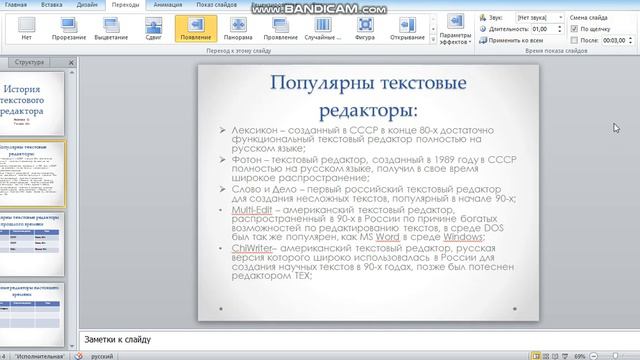
Task: Switch to Slide Sorter view
Action: coord(546,356)
